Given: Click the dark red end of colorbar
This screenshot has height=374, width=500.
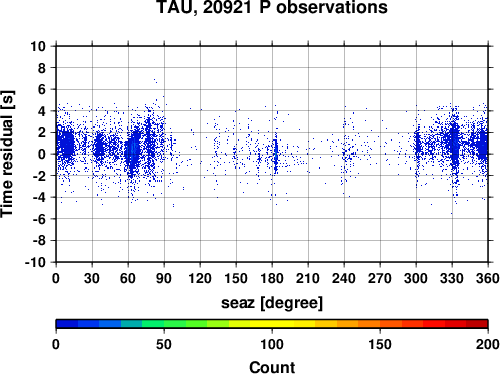Looking at the screenshot, I should tap(477, 324).
